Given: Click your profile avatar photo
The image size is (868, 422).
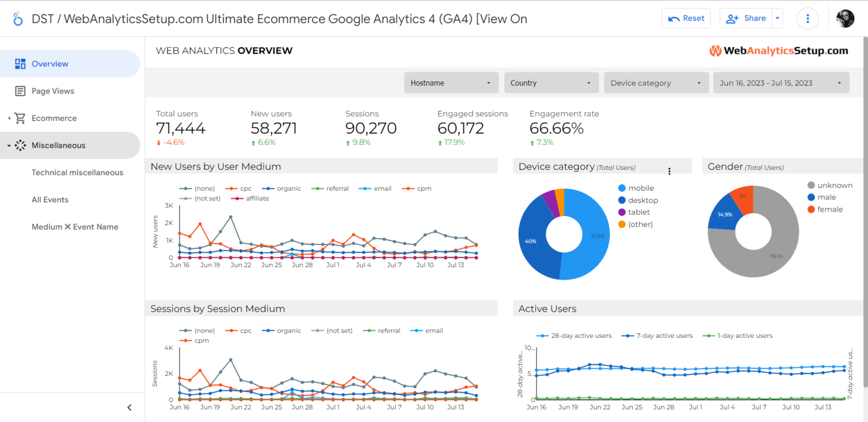Looking at the screenshot, I should (x=845, y=18).
